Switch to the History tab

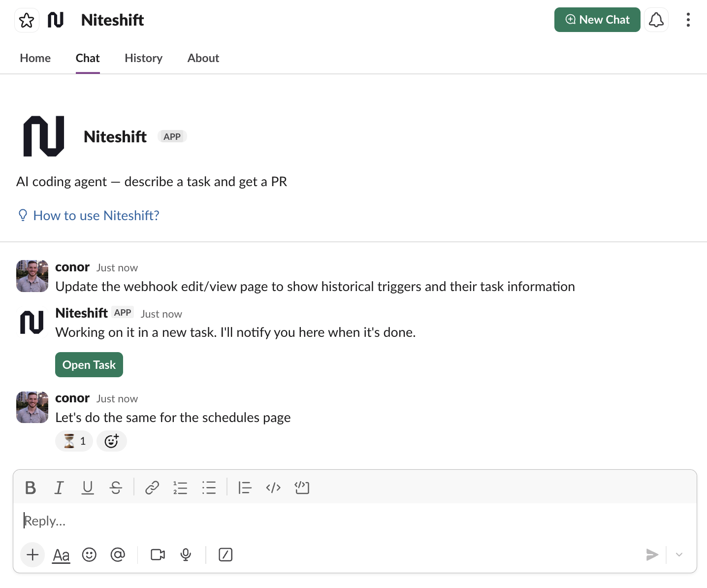(143, 58)
